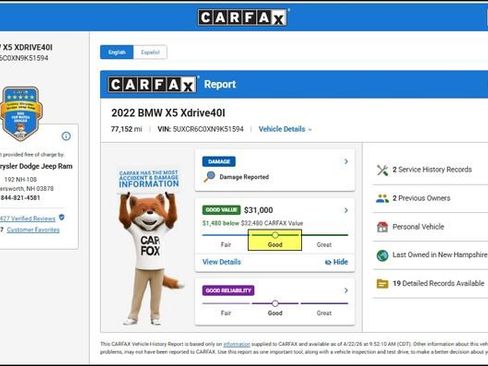This screenshot has height=366, width=488.
Task: Switch report language to English
Action: (x=117, y=52)
